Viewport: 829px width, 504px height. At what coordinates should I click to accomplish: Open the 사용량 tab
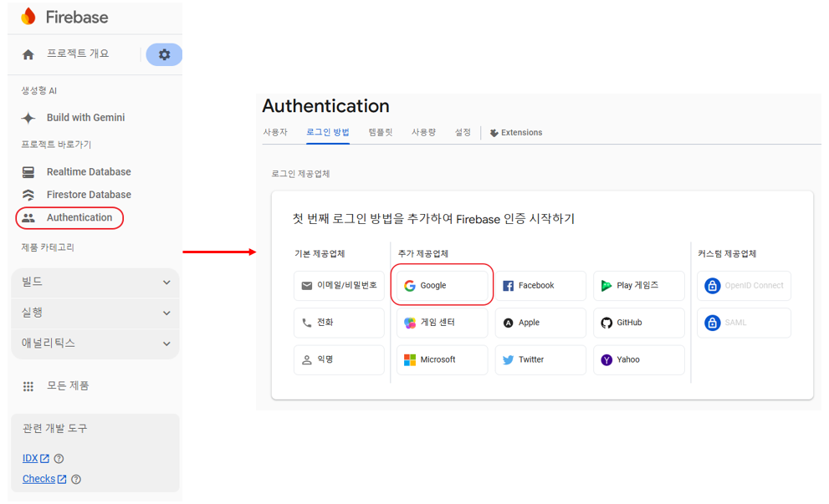tap(423, 132)
